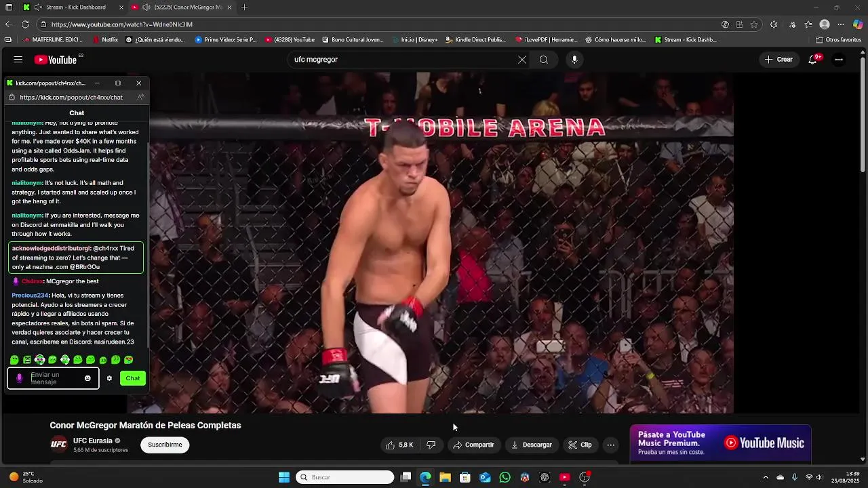Open more actions for the video
Image resolution: width=868 pixels, height=488 pixels.
pos(610,445)
